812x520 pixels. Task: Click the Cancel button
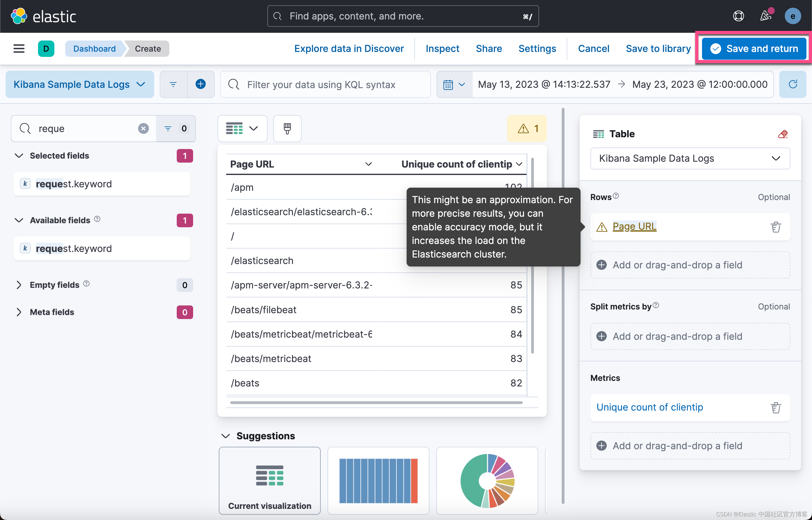[594, 49]
